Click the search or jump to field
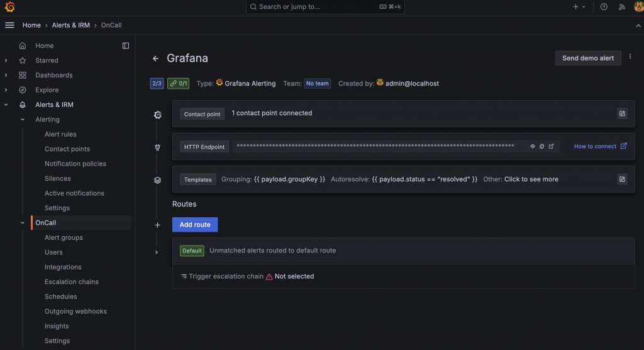644x350 pixels. pyautogui.click(x=325, y=6)
